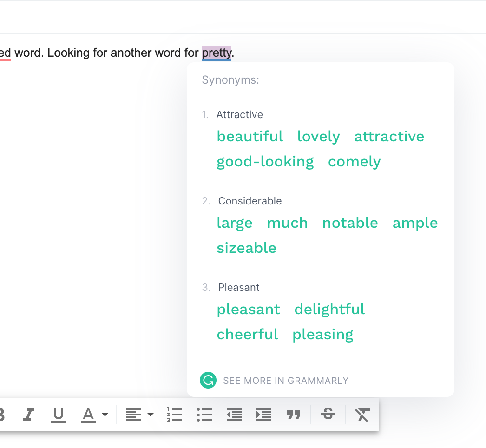Pick the synonym "good-looking"
The width and height of the screenshot is (486, 448).
265,162
